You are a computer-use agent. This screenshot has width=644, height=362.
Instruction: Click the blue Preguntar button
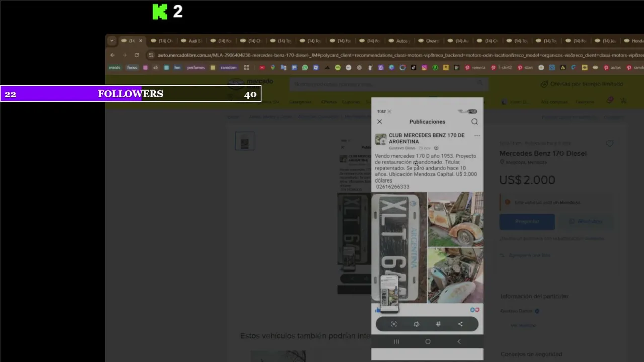coord(527,221)
